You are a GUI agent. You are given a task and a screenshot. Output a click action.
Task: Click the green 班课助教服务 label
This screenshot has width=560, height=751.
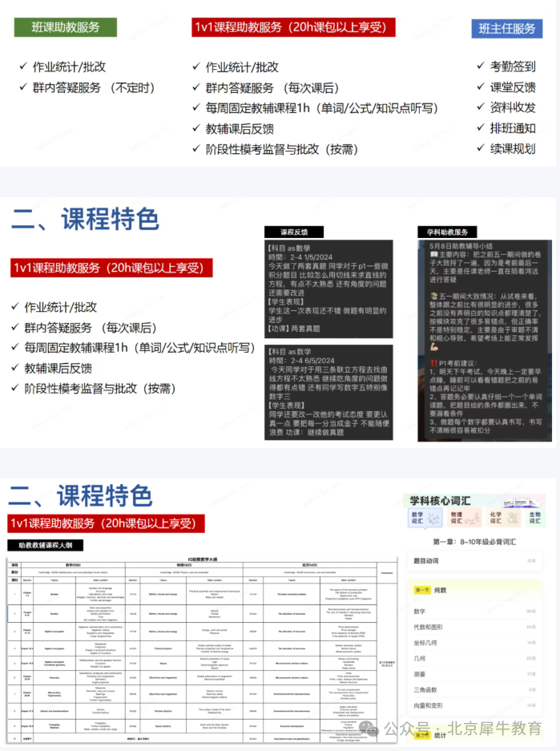coord(66,27)
